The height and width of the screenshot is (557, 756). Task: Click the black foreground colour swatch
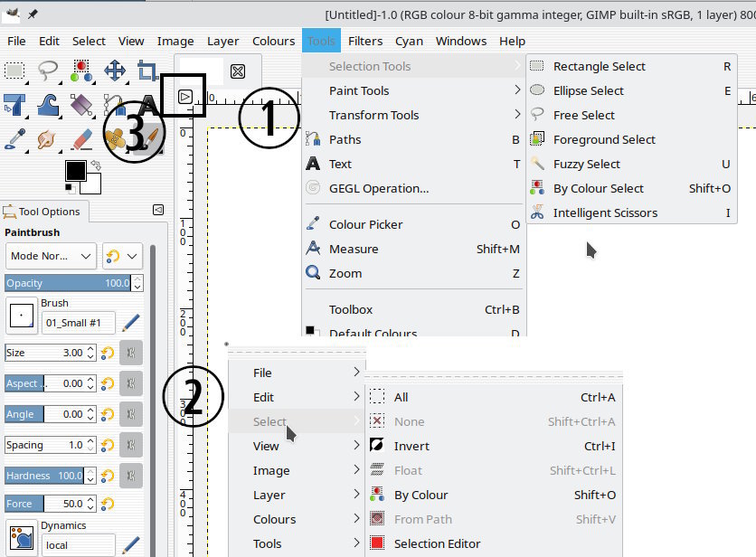(x=75, y=170)
